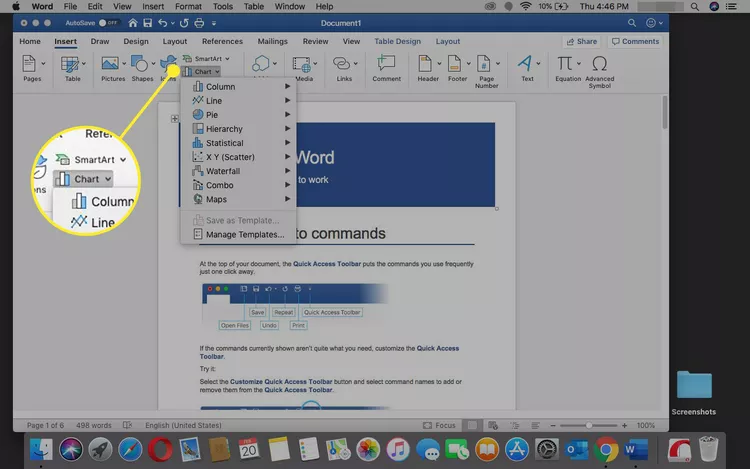This screenshot has width=750, height=469.
Task: Switch to Print Layout view icon
Action: point(472,425)
